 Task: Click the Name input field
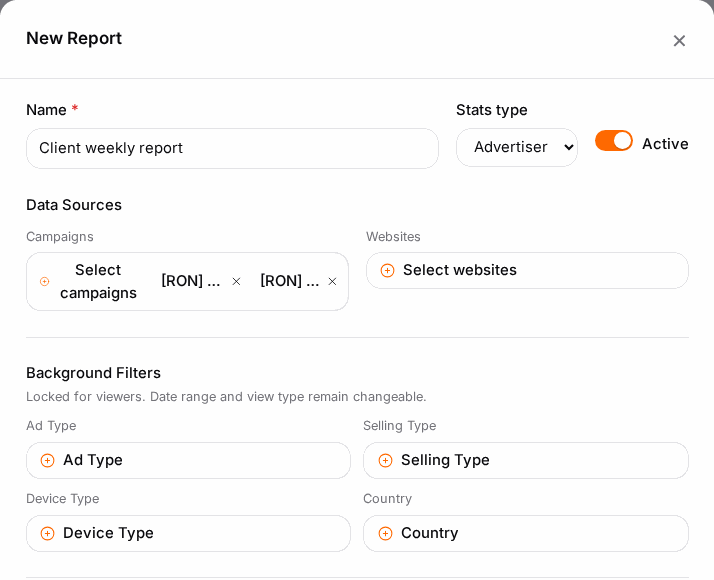coord(232,148)
